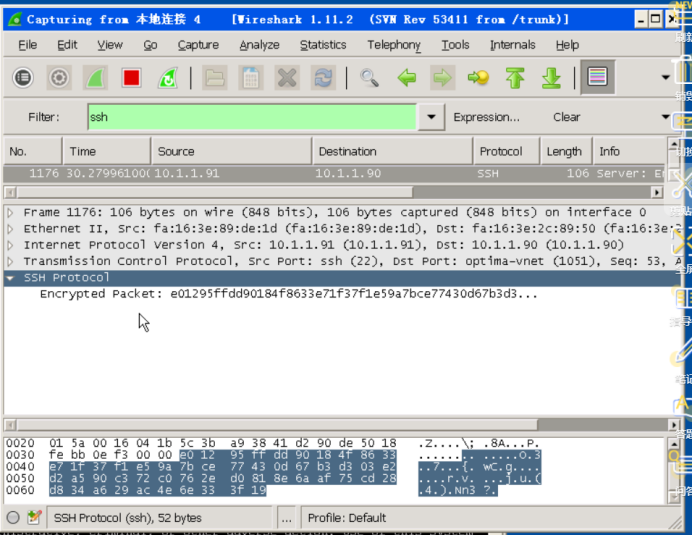
Task: Click inside the ssh filter input field
Action: point(252,117)
